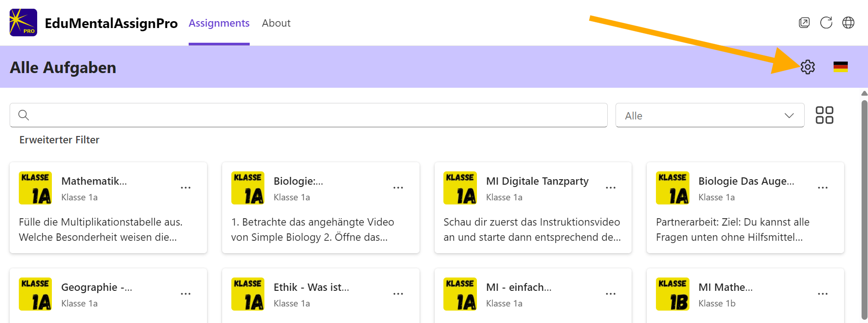This screenshot has width=868, height=323.
Task: Click the EduMentalAssignPro app logo
Action: coord(23,23)
